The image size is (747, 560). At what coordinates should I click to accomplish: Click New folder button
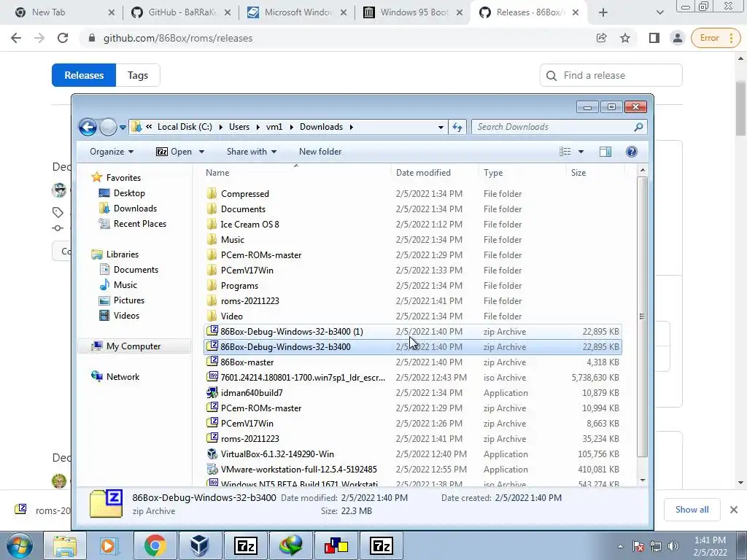tap(320, 152)
